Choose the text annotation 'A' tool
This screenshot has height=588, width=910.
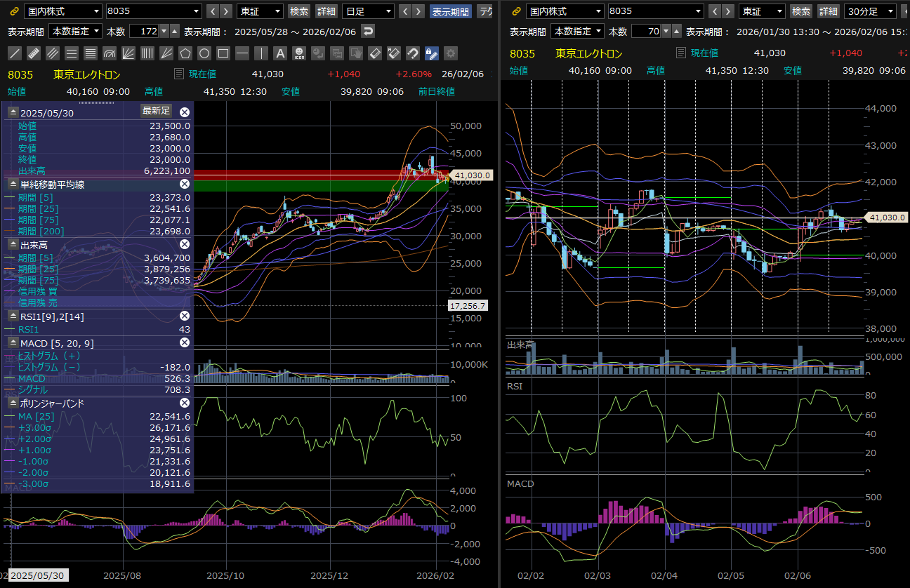click(280, 53)
